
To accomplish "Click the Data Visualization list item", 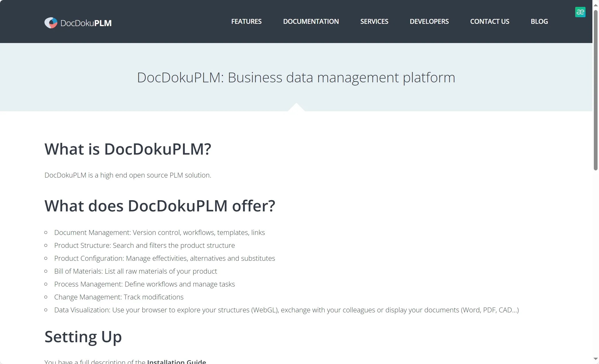I will (x=286, y=310).
